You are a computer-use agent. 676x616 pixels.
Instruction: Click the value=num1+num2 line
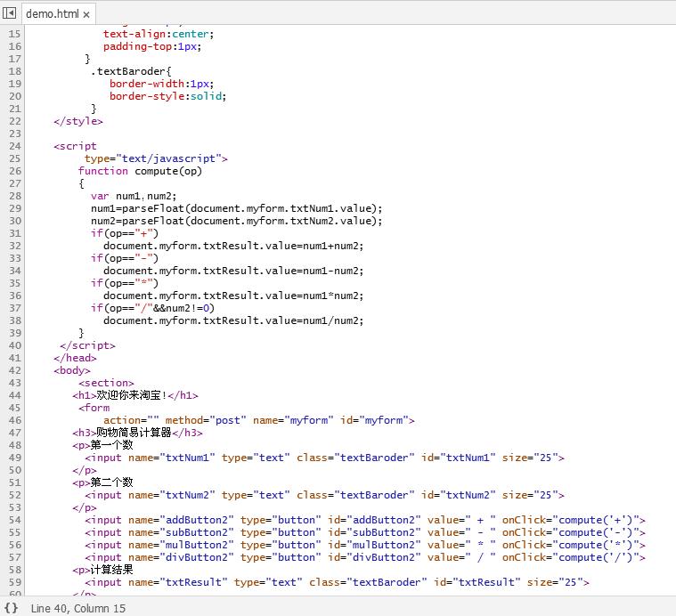(x=233, y=246)
